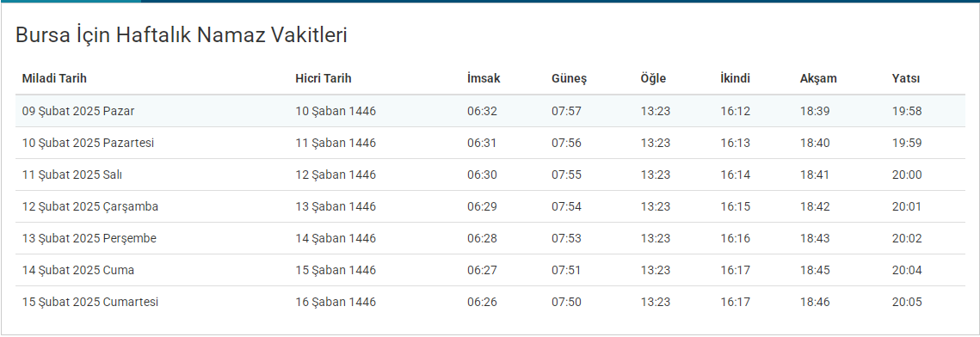Select the Güneş column header
The width and height of the screenshot is (980, 337).
coord(569,79)
